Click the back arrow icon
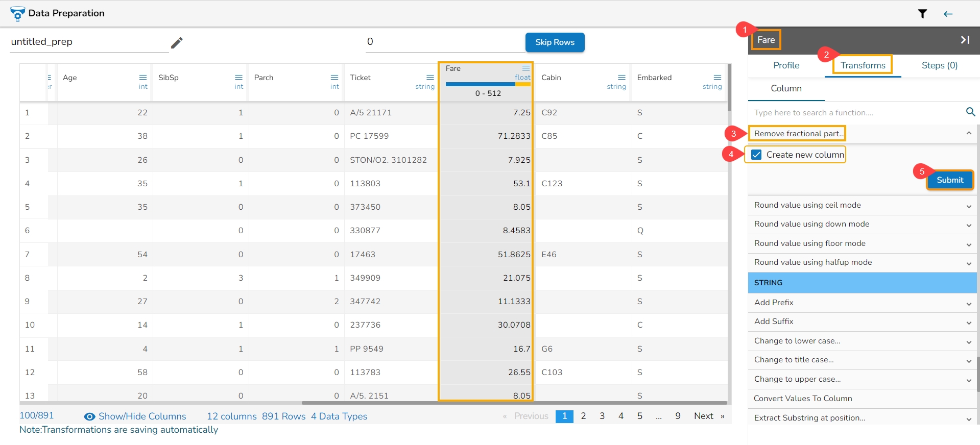 (948, 14)
